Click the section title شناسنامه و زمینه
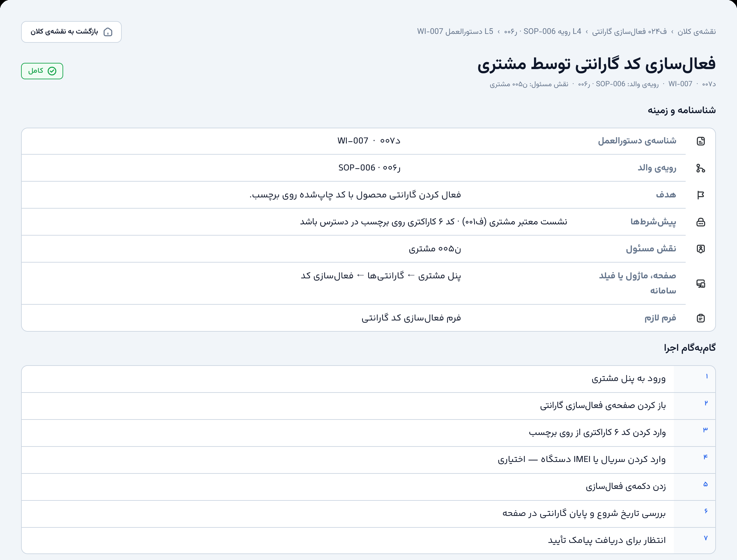Image resolution: width=737 pixels, height=560 pixels. [x=682, y=110]
